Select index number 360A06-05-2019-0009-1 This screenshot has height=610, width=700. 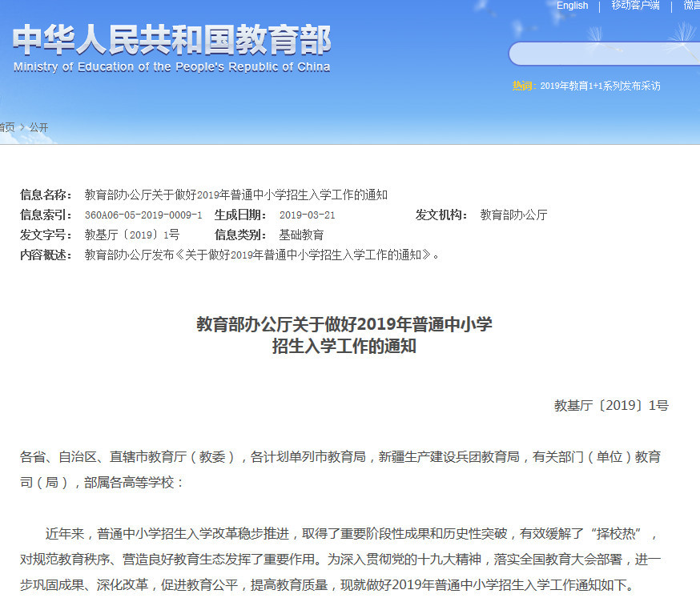(x=143, y=215)
